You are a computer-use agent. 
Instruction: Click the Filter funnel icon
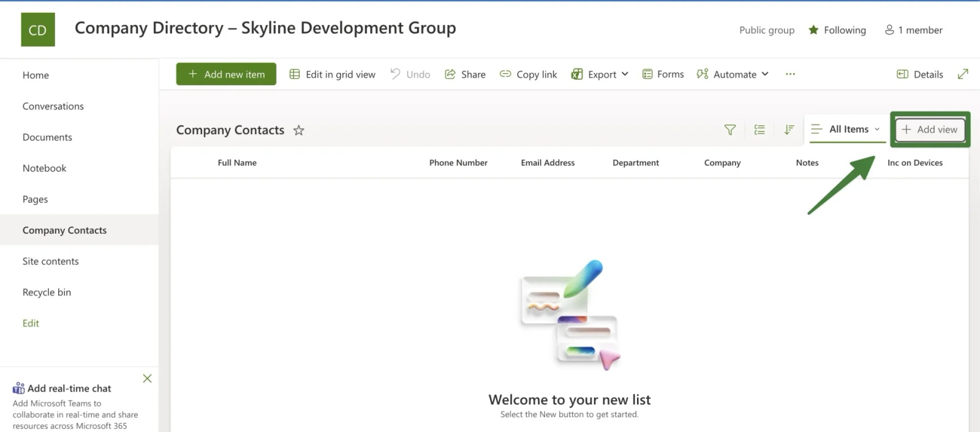pyautogui.click(x=729, y=130)
